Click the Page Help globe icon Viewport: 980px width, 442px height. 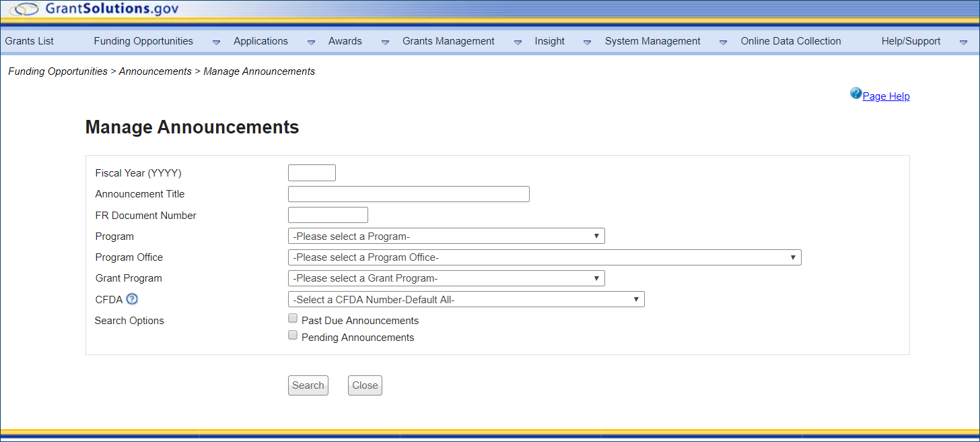(855, 94)
